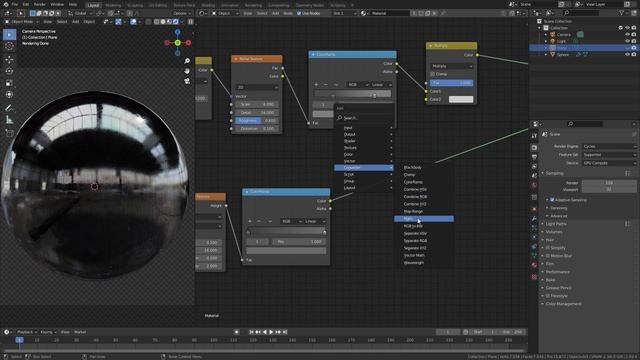Open the Tool properties tab icon

click(x=534, y=136)
